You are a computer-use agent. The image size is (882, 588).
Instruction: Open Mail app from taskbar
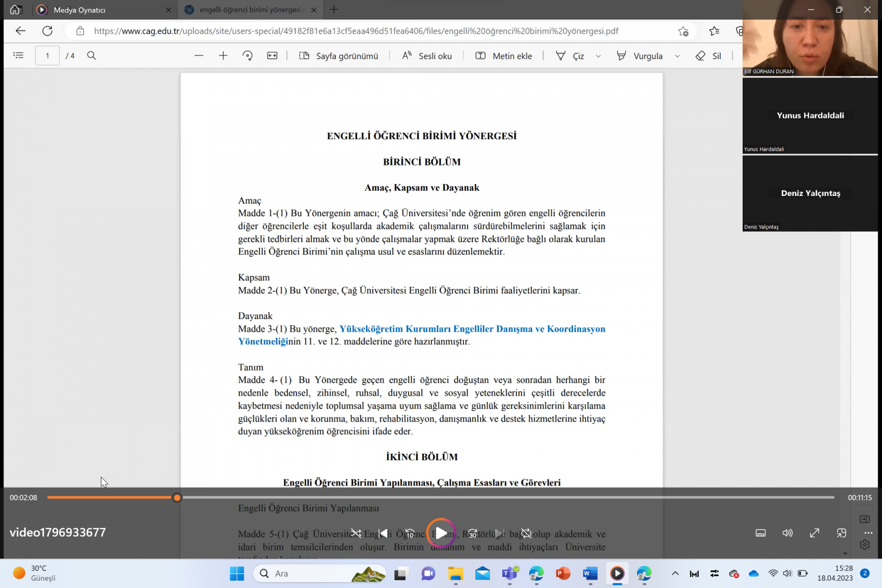(x=483, y=573)
